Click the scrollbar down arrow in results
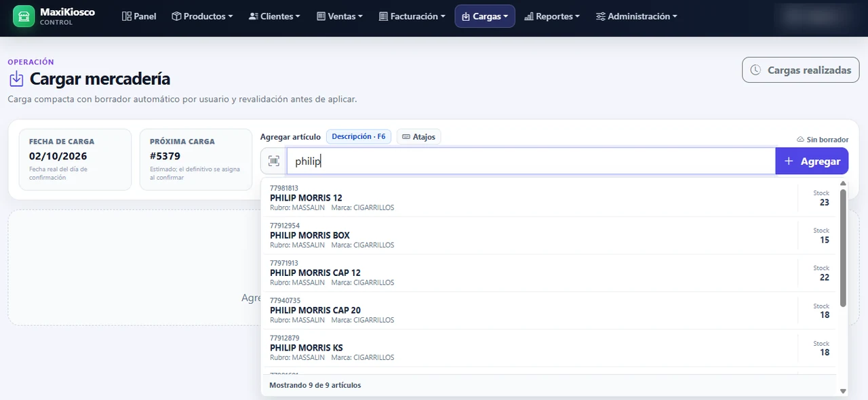Image resolution: width=868 pixels, height=400 pixels. coord(843,391)
